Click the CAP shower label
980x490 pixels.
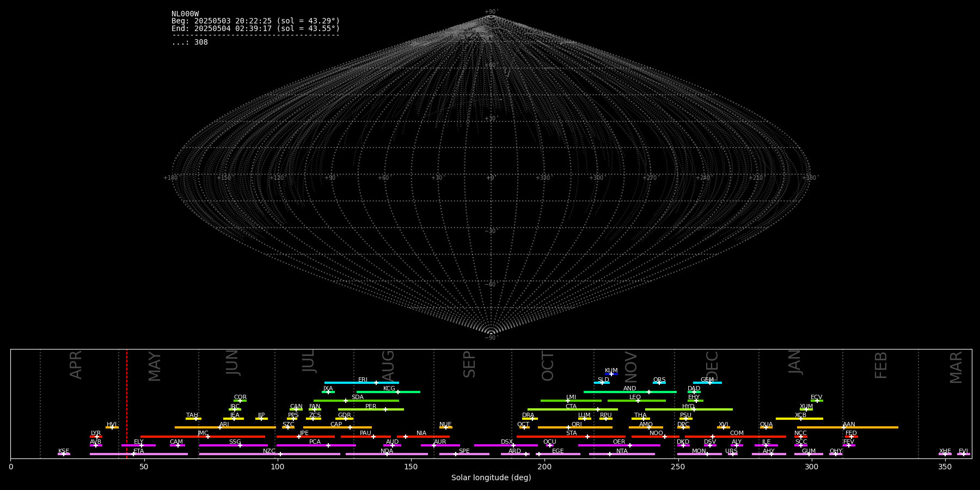[x=336, y=424]
